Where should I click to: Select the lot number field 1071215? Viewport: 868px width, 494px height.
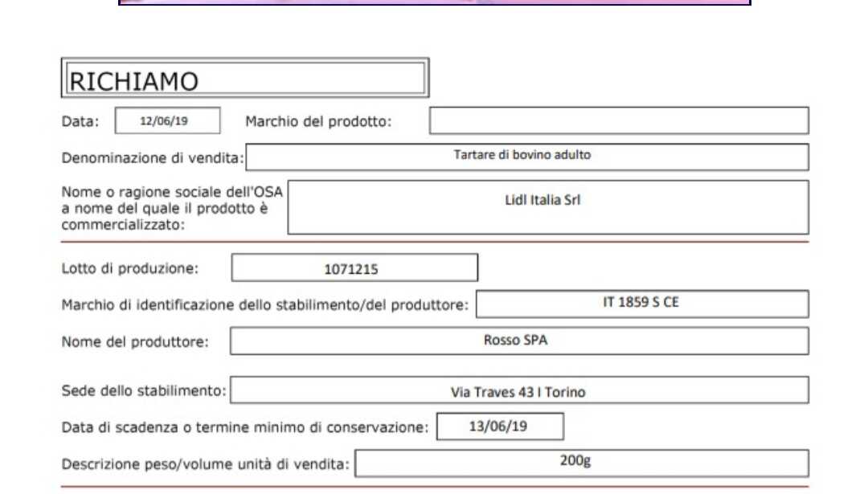pyautogui.click(x=354, y=268)
